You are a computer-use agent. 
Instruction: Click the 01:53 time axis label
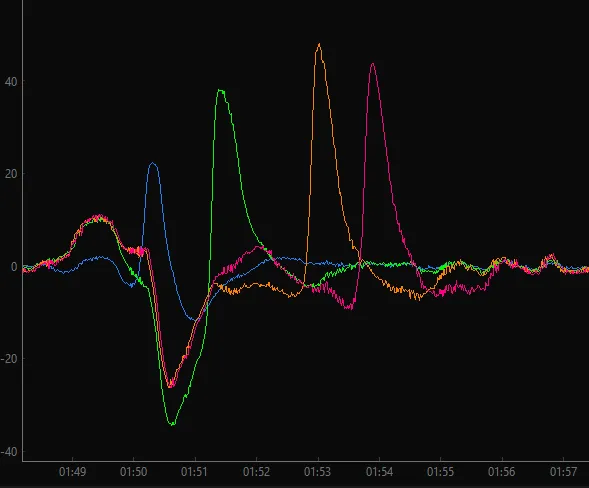pos(317,471)
